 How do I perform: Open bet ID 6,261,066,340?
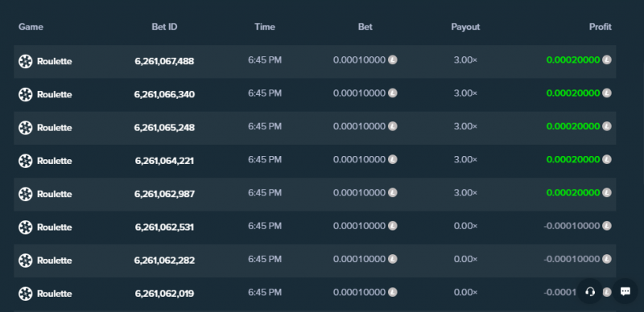164,95
